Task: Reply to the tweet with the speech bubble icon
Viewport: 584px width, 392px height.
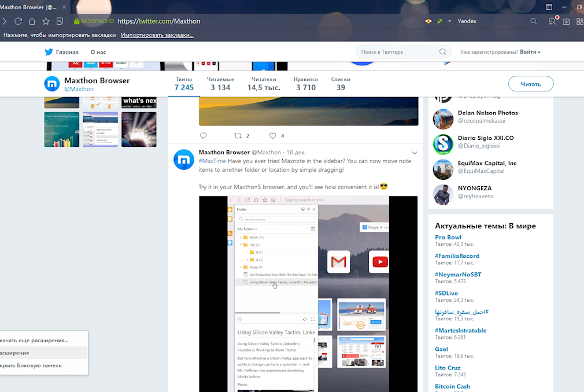Action: pos(204,135)
